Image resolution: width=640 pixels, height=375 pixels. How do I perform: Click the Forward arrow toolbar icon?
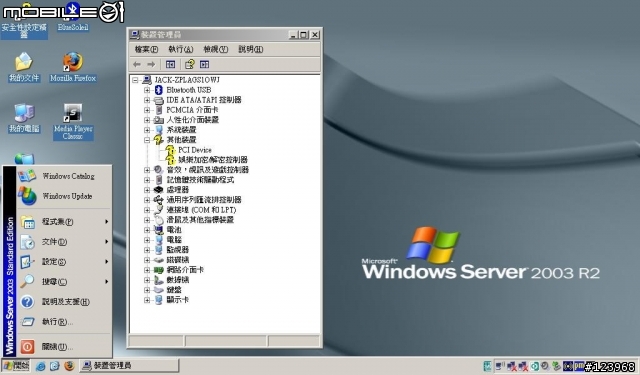tap(151, 64)
